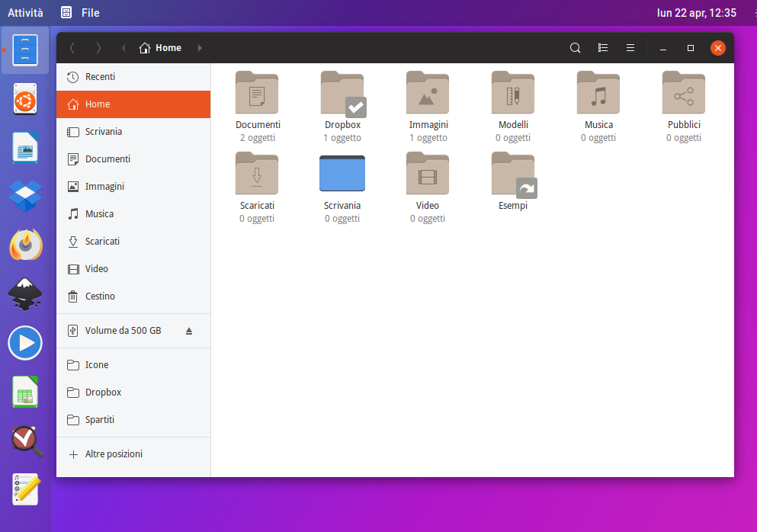The image size is (757, 532).
Task: Select the Scaricati folder icon in main view
Action: 257,173
